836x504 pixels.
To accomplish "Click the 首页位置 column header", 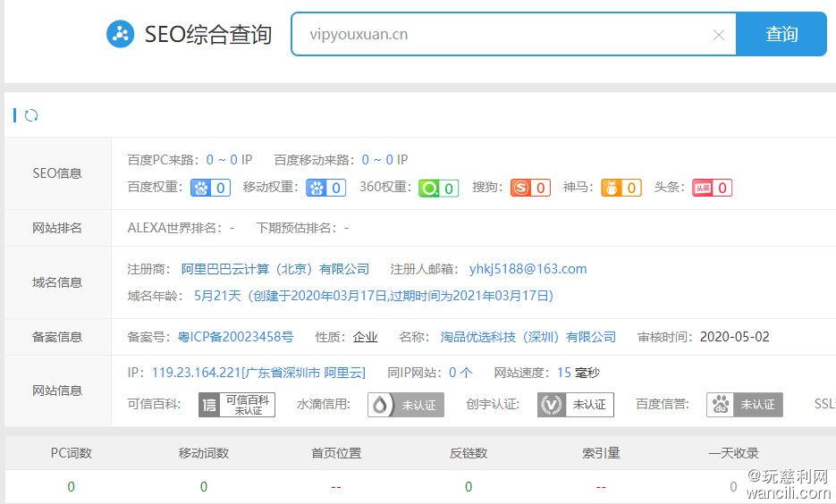I will coord(336,453).
